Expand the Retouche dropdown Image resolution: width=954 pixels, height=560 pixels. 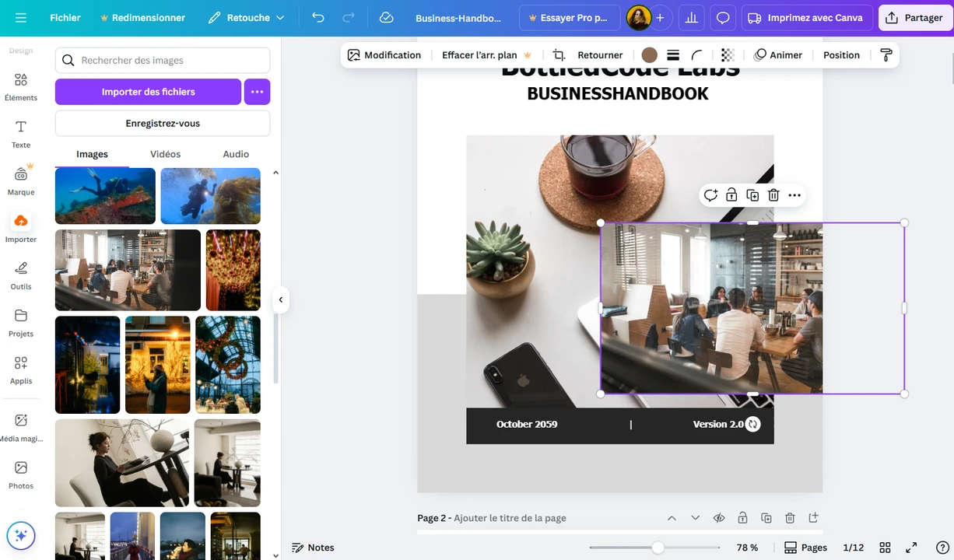point(247,18)
